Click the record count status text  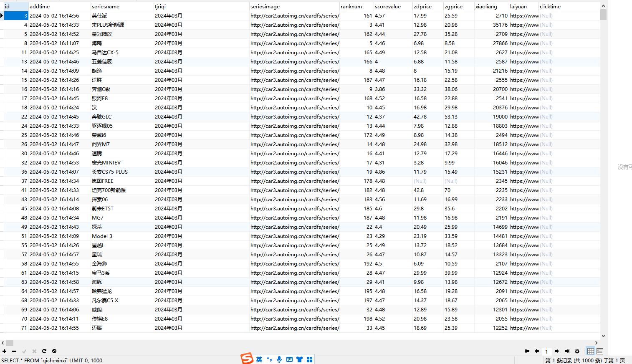point(585,360)
